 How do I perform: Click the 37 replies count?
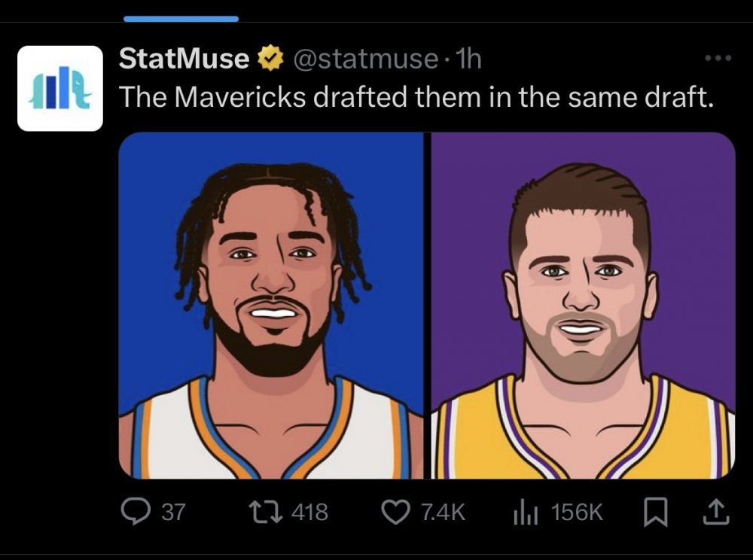[x=173, y=513]
